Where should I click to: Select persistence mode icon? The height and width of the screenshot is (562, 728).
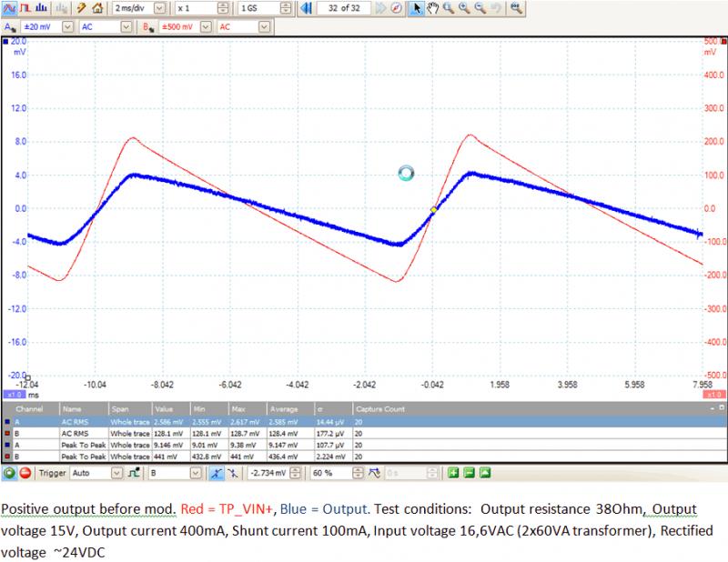pos(25,8)
